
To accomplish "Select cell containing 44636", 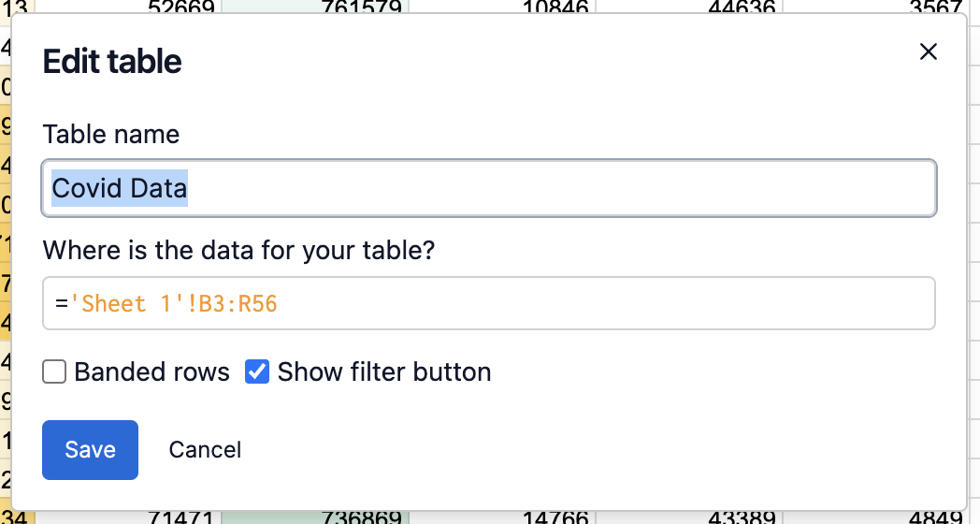I will click(741, 6).
